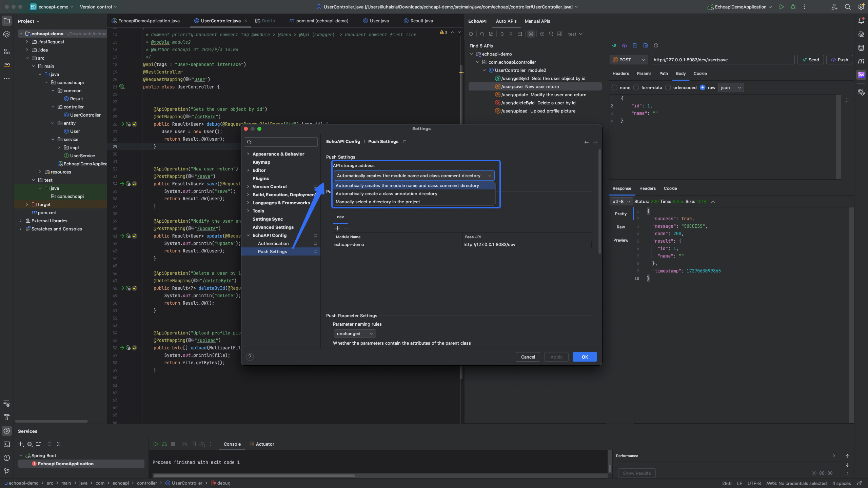Open the Problems tool window icon
Viewport: 868px width, 488px height.
pos(7,457)
